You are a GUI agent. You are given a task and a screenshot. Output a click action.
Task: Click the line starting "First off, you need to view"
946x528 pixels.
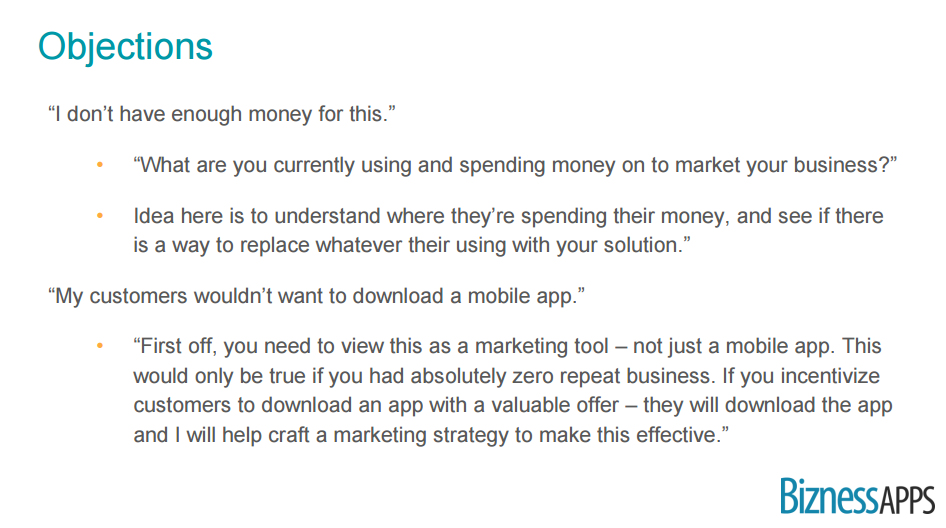pyautogui.click(x=507, y=347)
